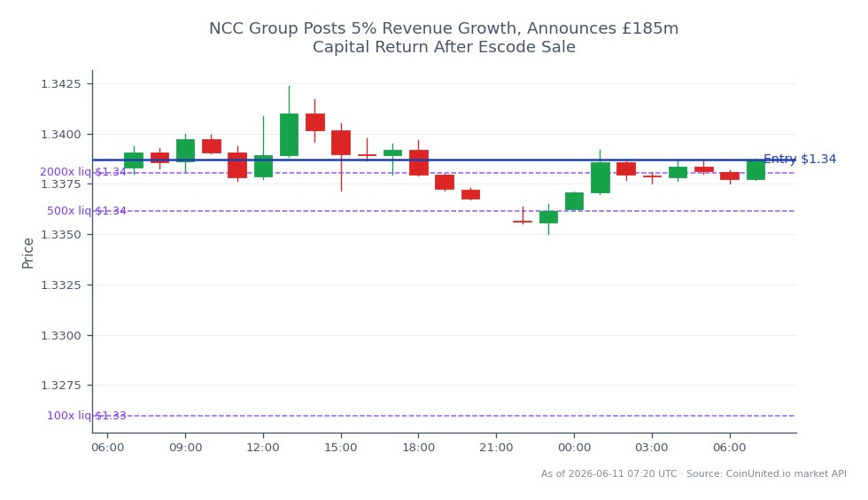Click the 00:00 time label
The image size is (868, 500).
(x=574, y=448)
